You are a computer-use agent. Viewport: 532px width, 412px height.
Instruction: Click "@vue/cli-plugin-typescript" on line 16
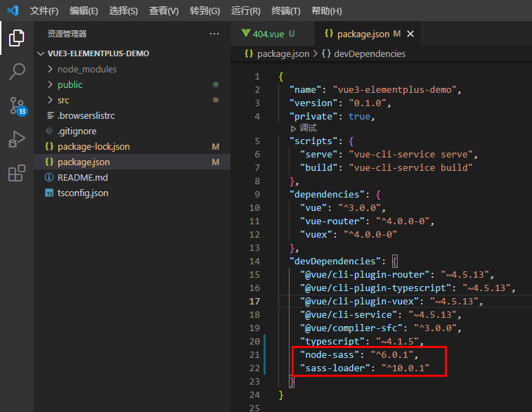375,288
